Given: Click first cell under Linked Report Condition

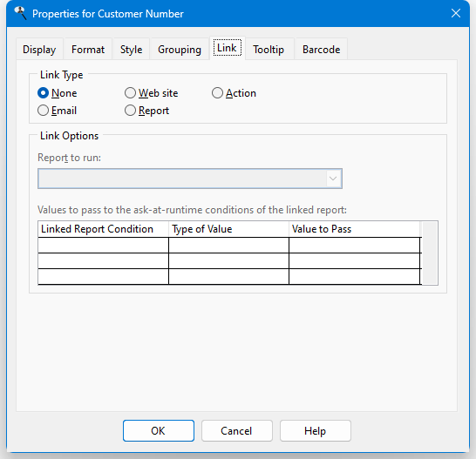Looking at the screenshot, I should click(x=103, y=245).
